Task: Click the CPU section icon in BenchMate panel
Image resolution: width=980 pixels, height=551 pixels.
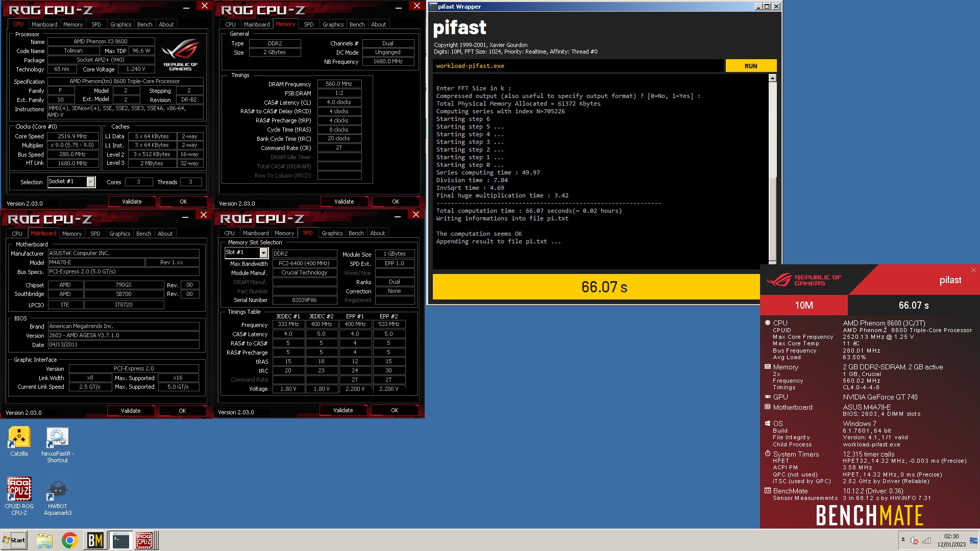Action: [767, 323]
